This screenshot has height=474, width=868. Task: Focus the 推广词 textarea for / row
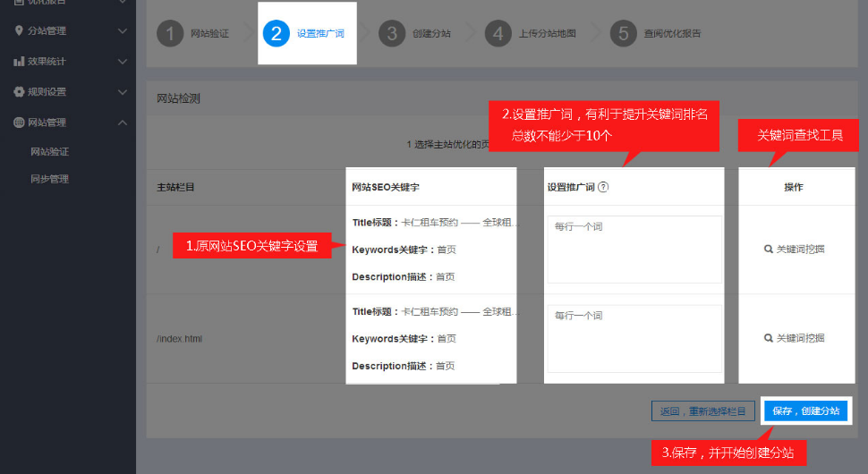(634, 250)
